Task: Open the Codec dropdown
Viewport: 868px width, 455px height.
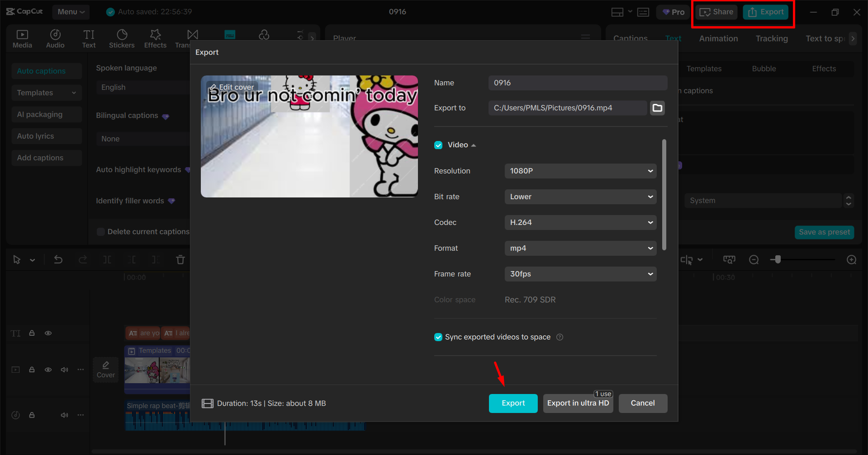Action: pyautogui.click(x=580, y=222)
